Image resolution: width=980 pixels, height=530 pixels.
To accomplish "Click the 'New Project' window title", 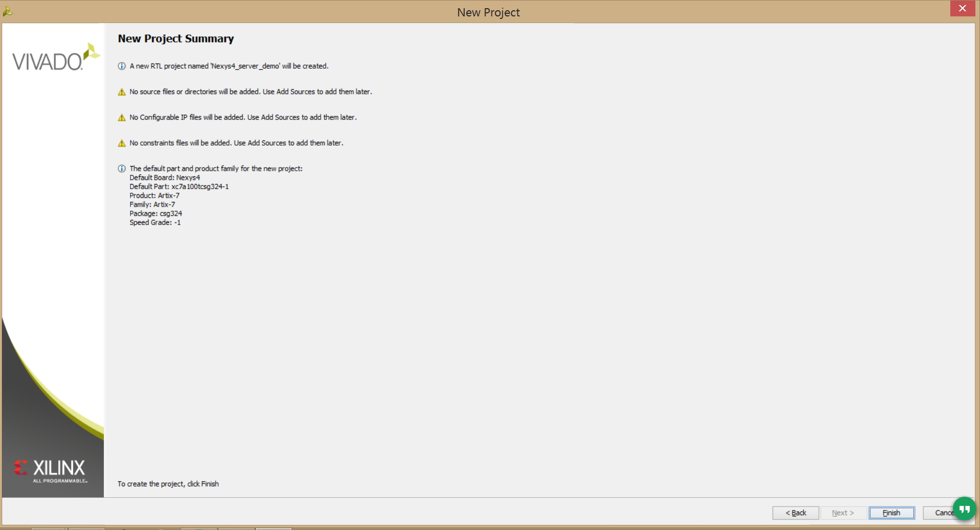I will coord(488,12).
